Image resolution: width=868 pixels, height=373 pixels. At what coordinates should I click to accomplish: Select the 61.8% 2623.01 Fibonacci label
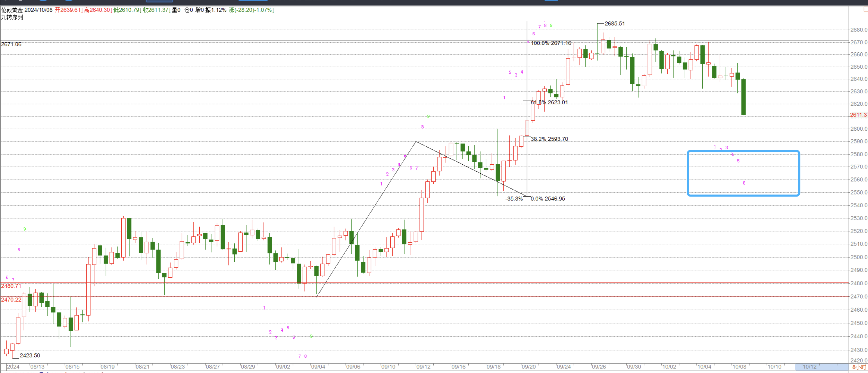pos(549,102)
